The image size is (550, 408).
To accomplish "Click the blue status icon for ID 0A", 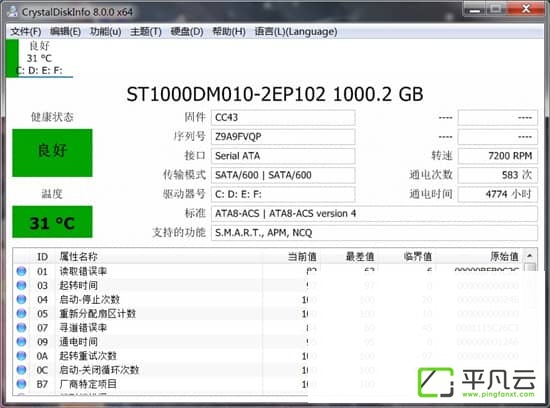I will [21, 356].
